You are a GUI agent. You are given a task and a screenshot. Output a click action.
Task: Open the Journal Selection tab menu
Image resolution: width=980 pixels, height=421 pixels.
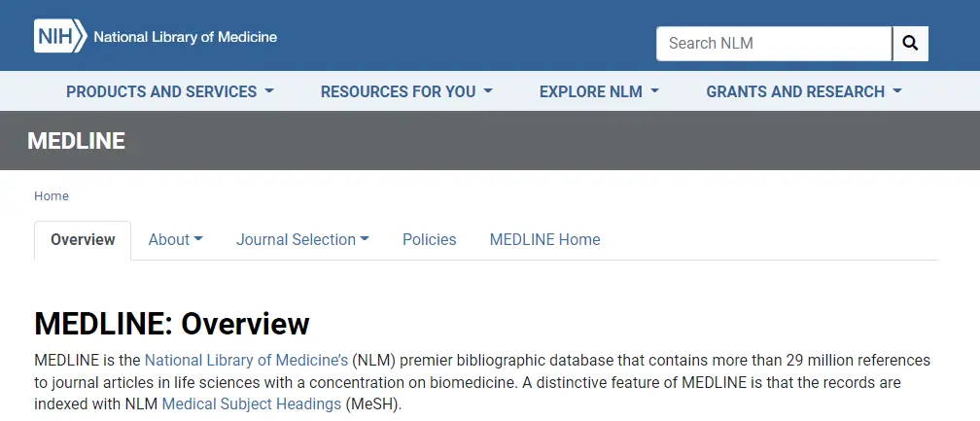302,240
